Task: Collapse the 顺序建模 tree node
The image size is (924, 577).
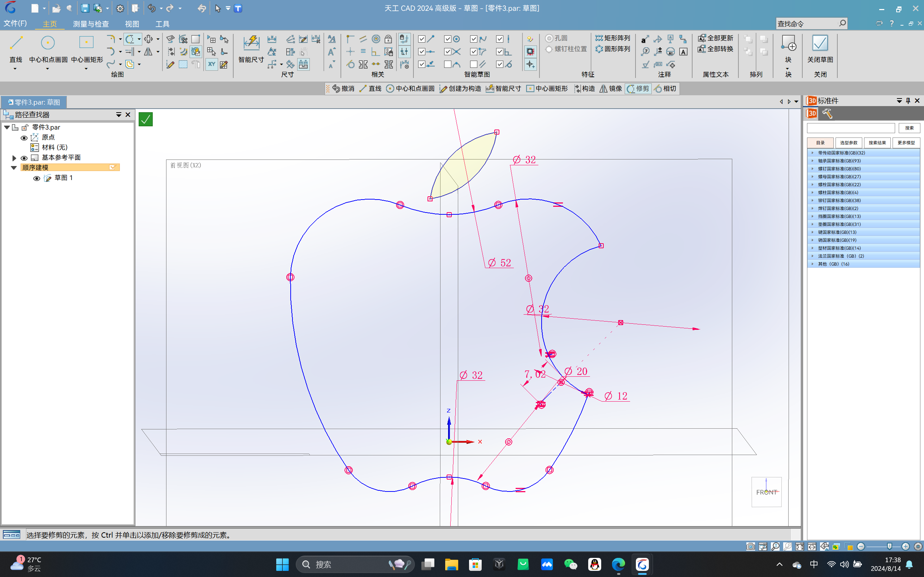Action: [14, 168]
